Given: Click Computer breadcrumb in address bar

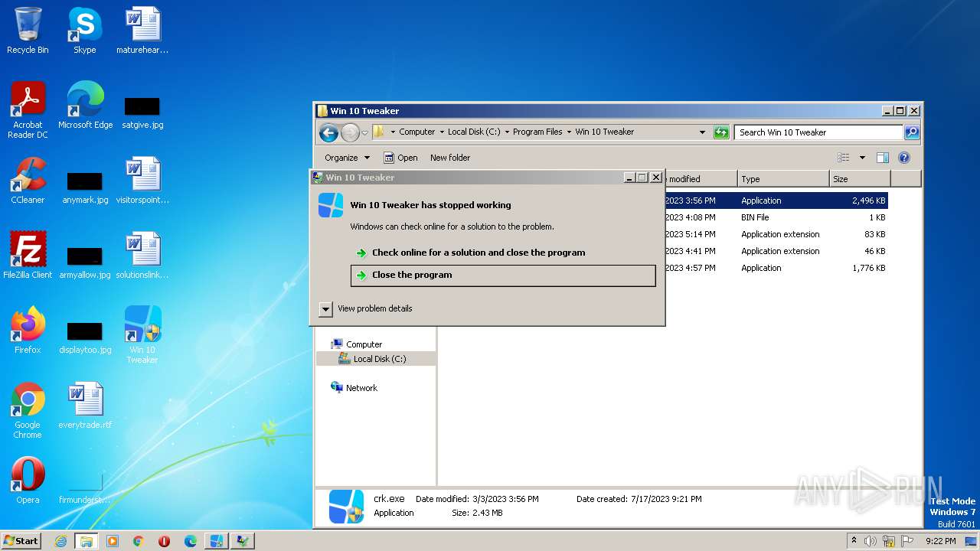Looking at the screenshot, I should coord(417,132).
